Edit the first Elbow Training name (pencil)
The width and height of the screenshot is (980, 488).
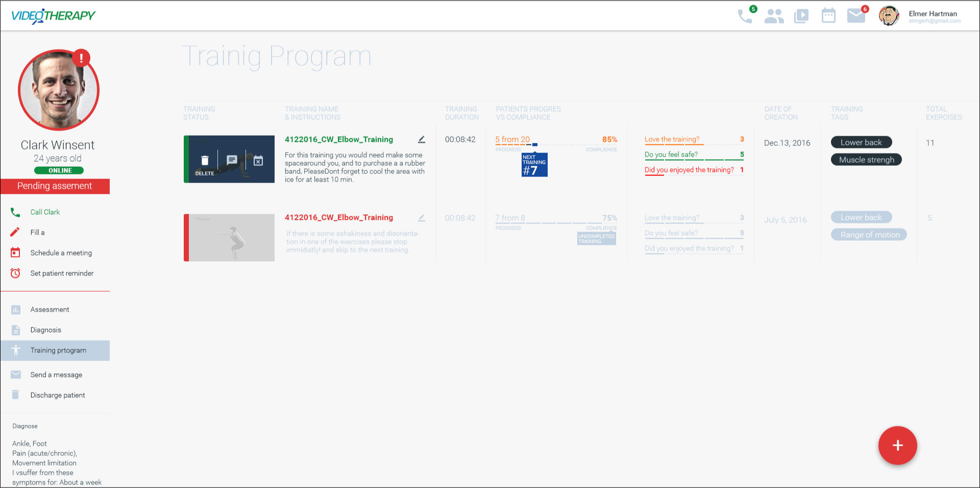pyautogui.click(x=422, y=139)
